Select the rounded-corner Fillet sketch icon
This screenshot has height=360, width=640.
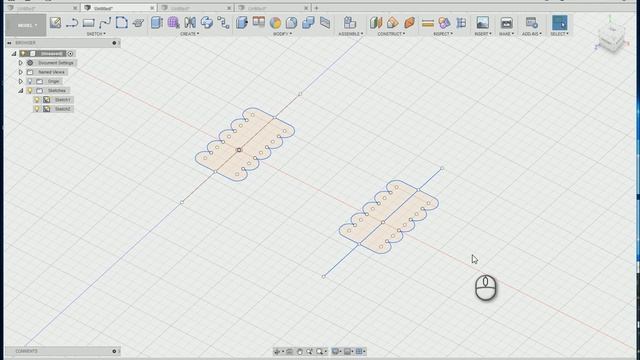122,22
